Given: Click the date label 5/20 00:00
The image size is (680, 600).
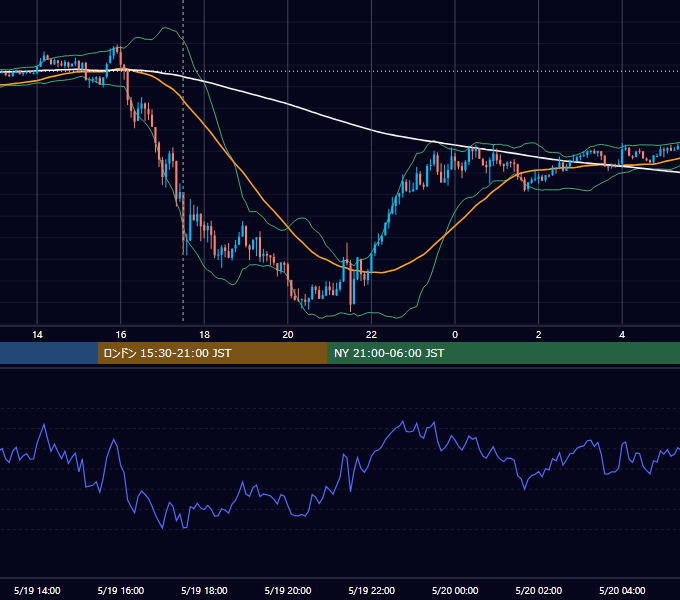Looking at the screenshot, I should [x=455, y=590].
